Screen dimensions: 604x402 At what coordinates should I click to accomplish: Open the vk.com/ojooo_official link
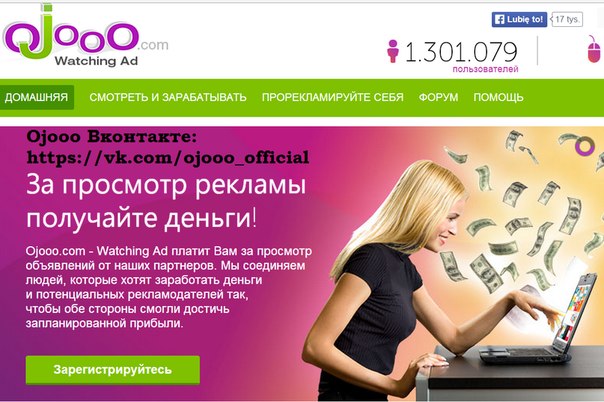tap(168, 157)
